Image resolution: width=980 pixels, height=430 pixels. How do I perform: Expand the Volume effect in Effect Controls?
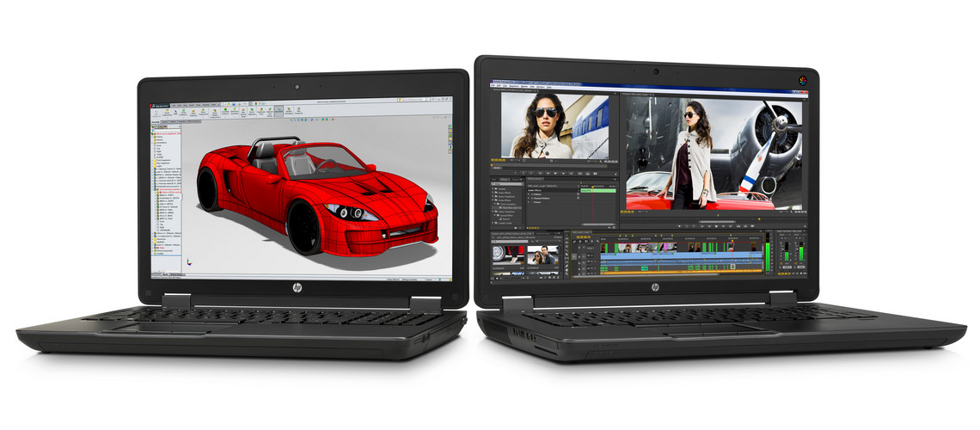[528, 194]
